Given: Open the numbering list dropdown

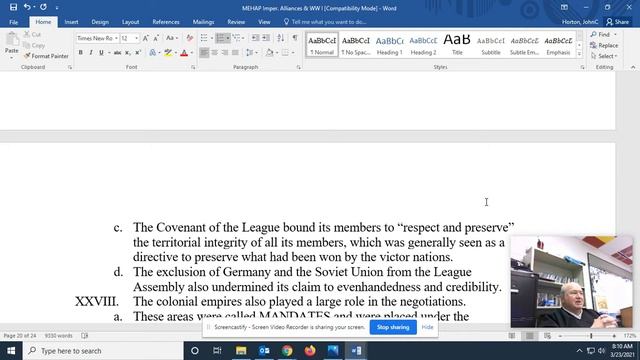Looking at the screenshot, I should (x=228, y=38).
